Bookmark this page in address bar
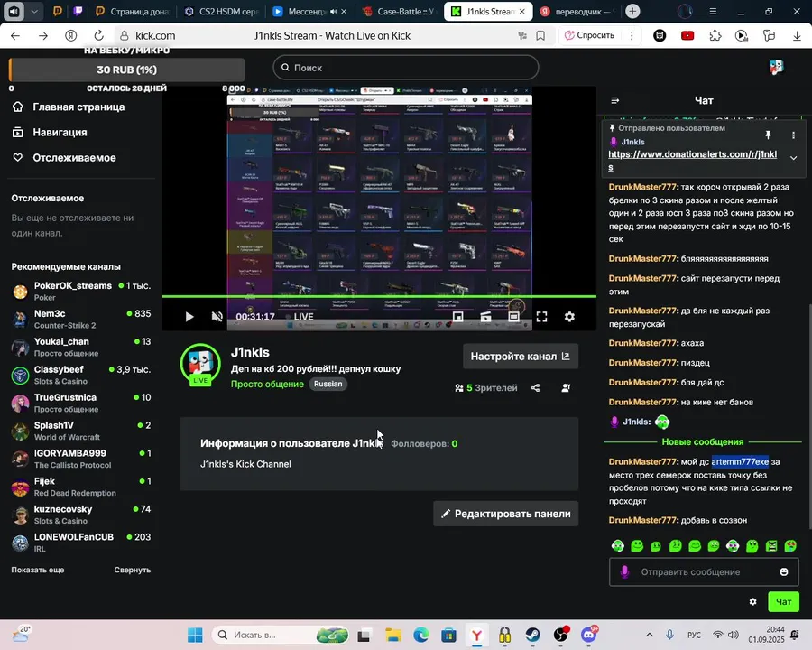This screenshot has width=812, height=650. 540,36
